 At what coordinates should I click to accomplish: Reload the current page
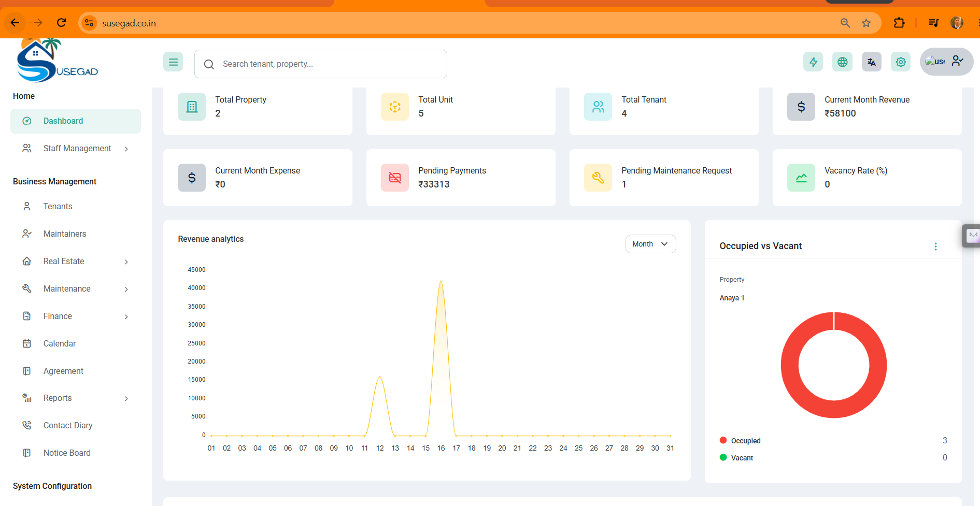[x=61, y=23]
